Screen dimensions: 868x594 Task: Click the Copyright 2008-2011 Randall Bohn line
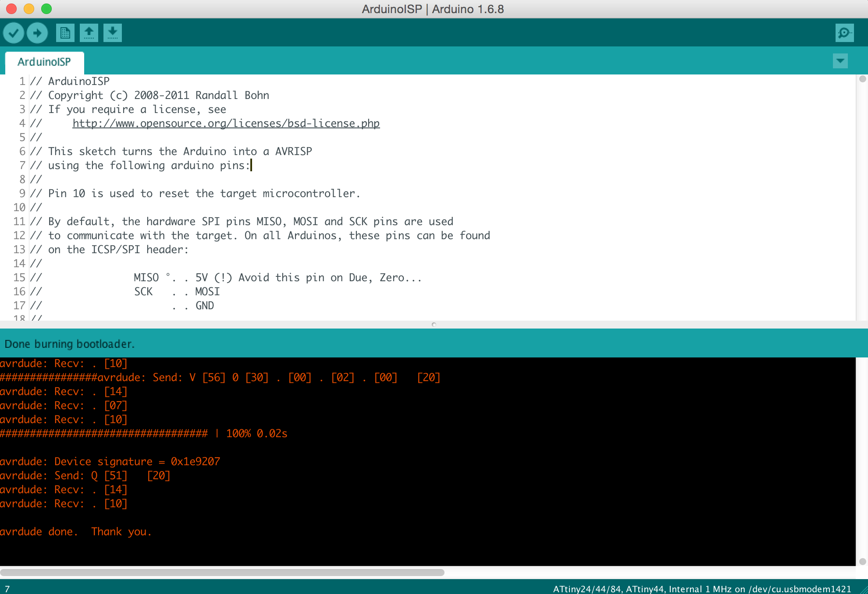pos(149,95)
